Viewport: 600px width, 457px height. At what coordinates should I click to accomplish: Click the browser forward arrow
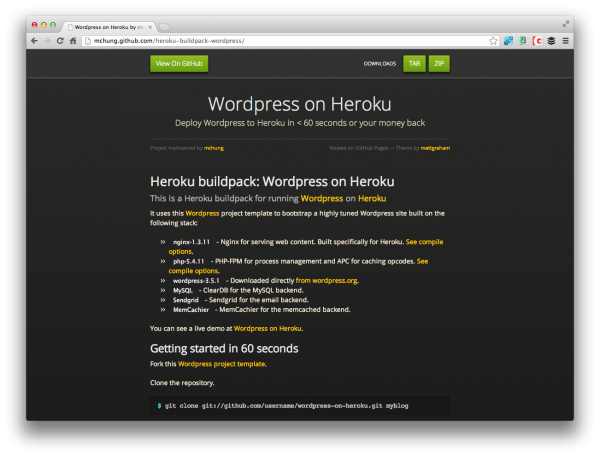pos(47,41)
